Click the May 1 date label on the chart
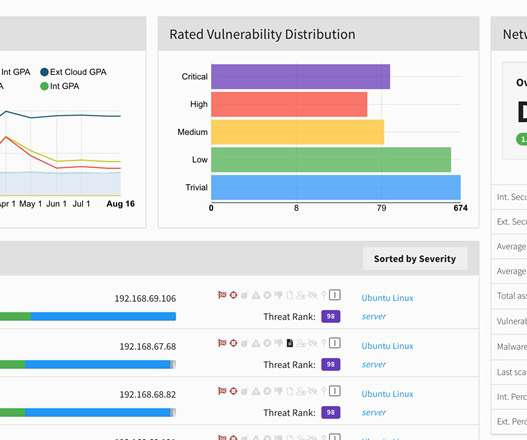This screenshot has width=527, height=440. tap(30, 204)
